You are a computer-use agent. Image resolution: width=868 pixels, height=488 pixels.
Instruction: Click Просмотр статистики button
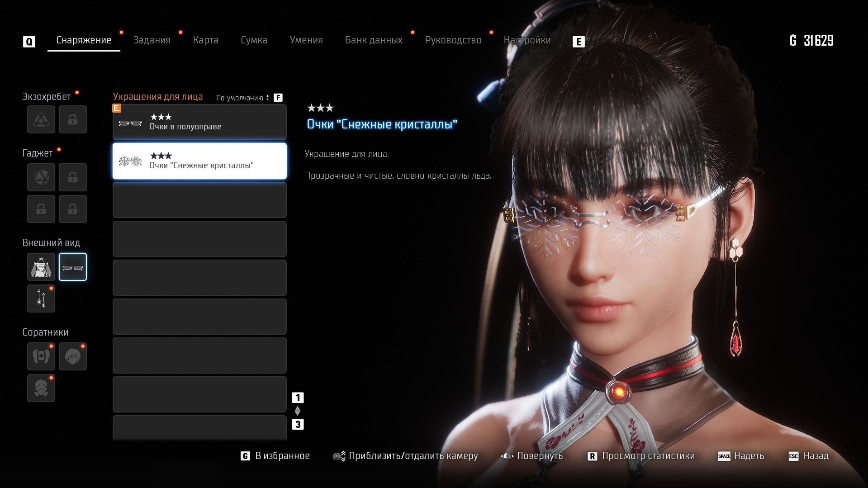click(641, 456)
